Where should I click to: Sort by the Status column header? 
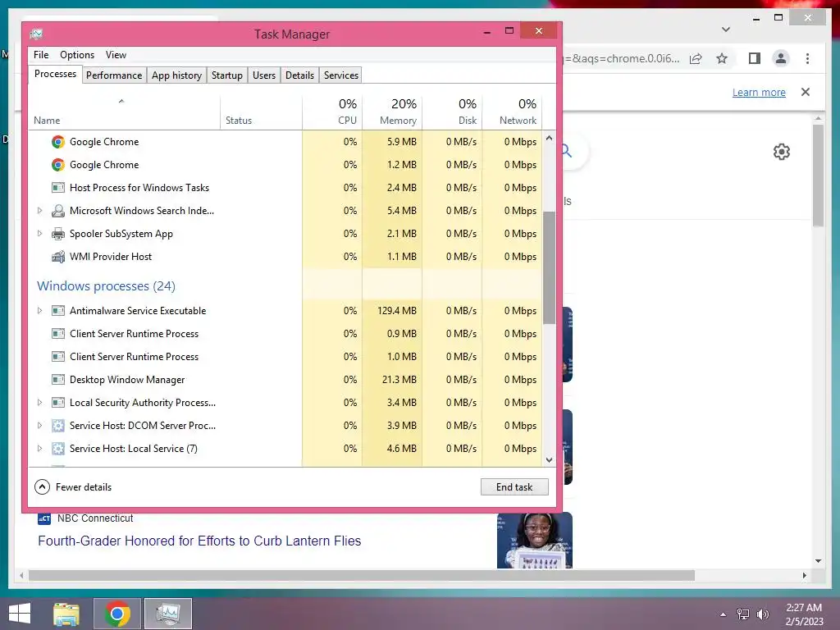pyautogui.click(x=262, y=113)
